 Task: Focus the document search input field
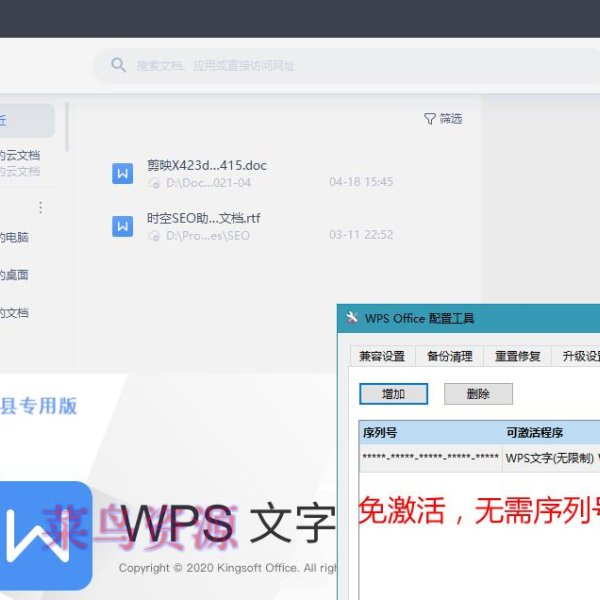pyautogui.click(x=346, y=65)
